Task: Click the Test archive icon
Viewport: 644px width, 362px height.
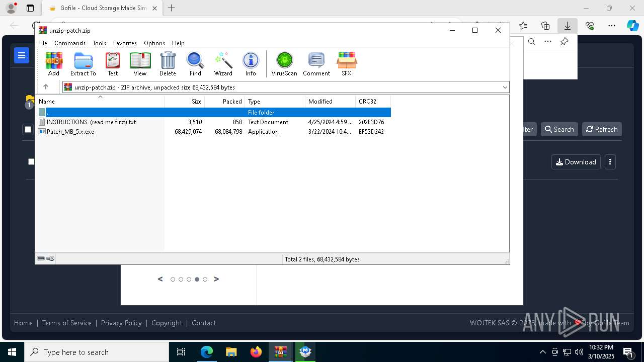Action: click(x=113, y=64)
